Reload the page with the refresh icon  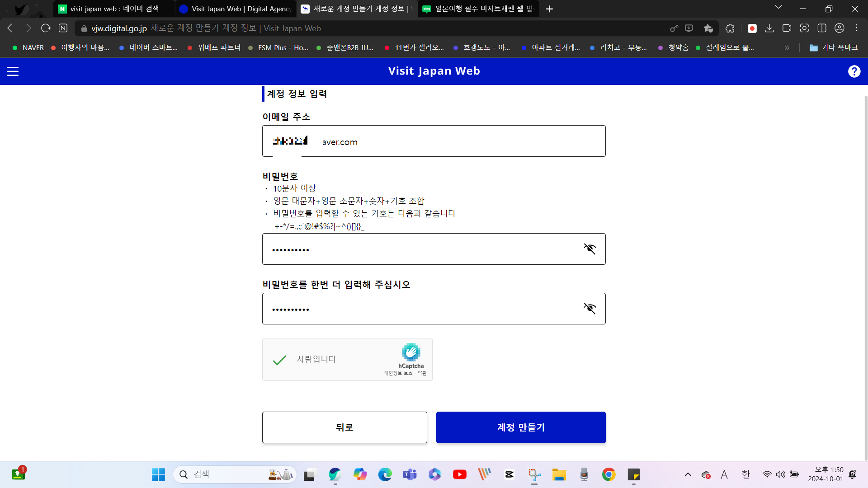(46, 28)
